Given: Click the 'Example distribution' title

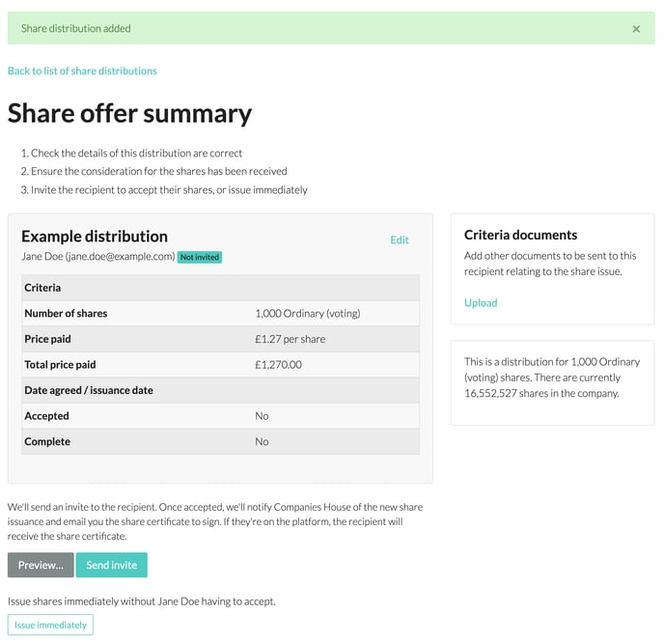Looking at the screenshot, I should pyautogui.click(x=95, y=237).
